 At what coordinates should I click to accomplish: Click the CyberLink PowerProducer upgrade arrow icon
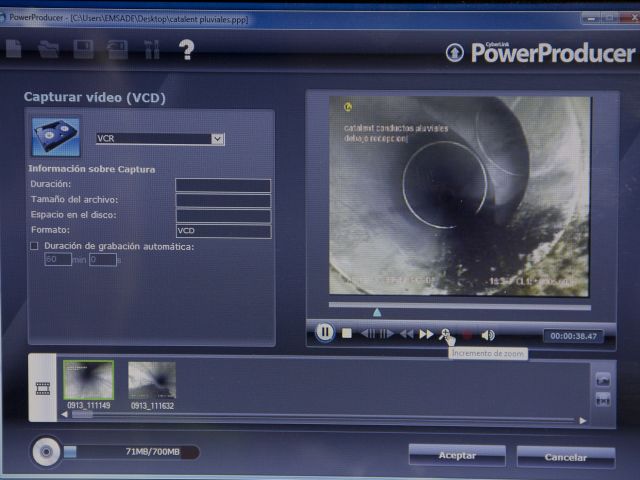click(455, 53)
